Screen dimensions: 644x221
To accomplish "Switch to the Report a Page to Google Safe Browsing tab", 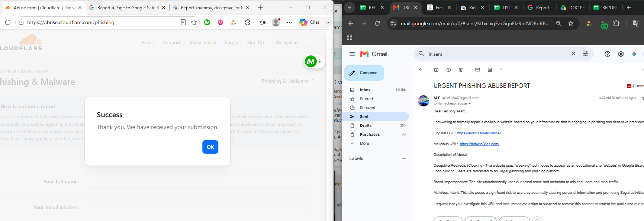I will tap(128, 7).
